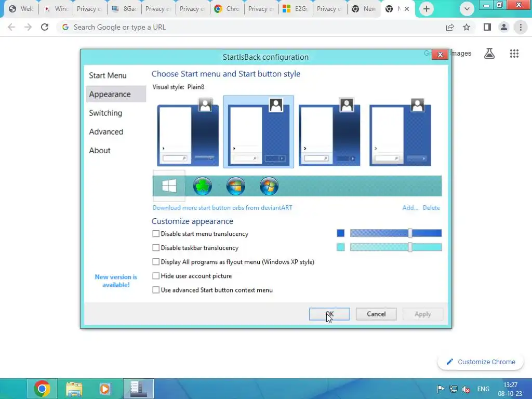
Task: Open the Advanced section
Action: click(116, 131)
